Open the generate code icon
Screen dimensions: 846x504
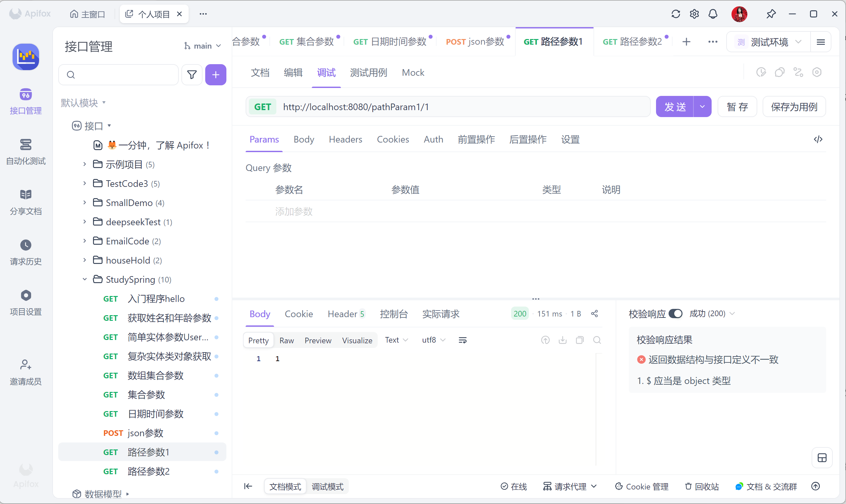pos(818,139)
